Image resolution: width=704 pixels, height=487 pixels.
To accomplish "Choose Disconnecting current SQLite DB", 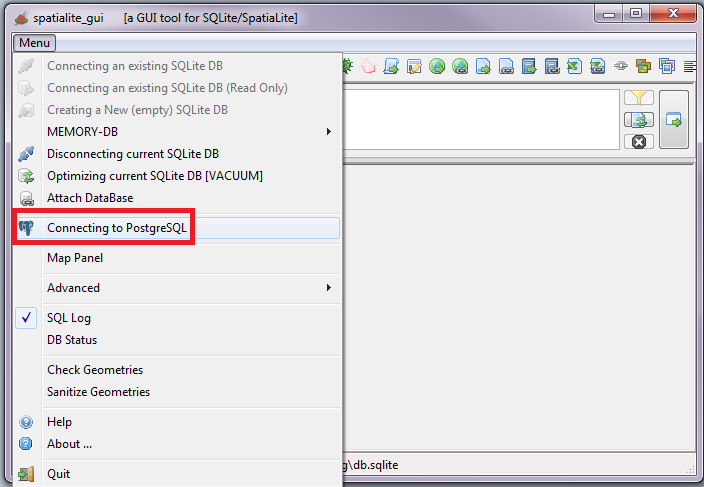I will click(x=177, y=154).
